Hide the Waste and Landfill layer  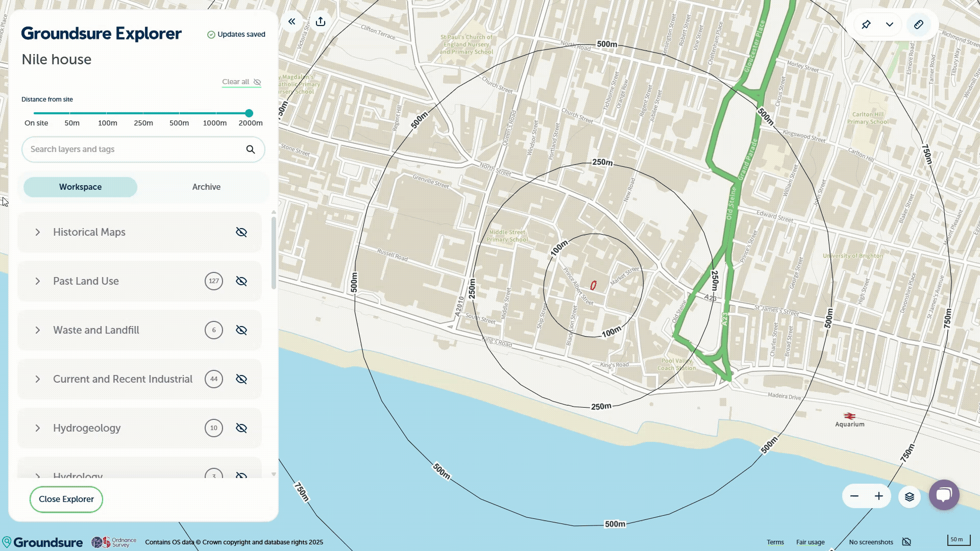tap(241, 330)
